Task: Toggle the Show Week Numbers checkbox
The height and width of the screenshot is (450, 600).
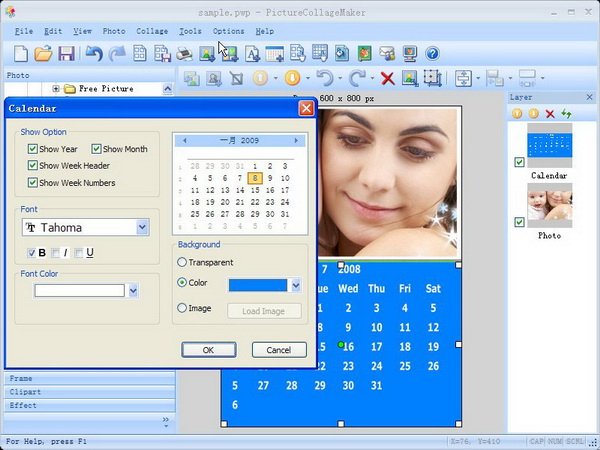Action: [33, 183]
